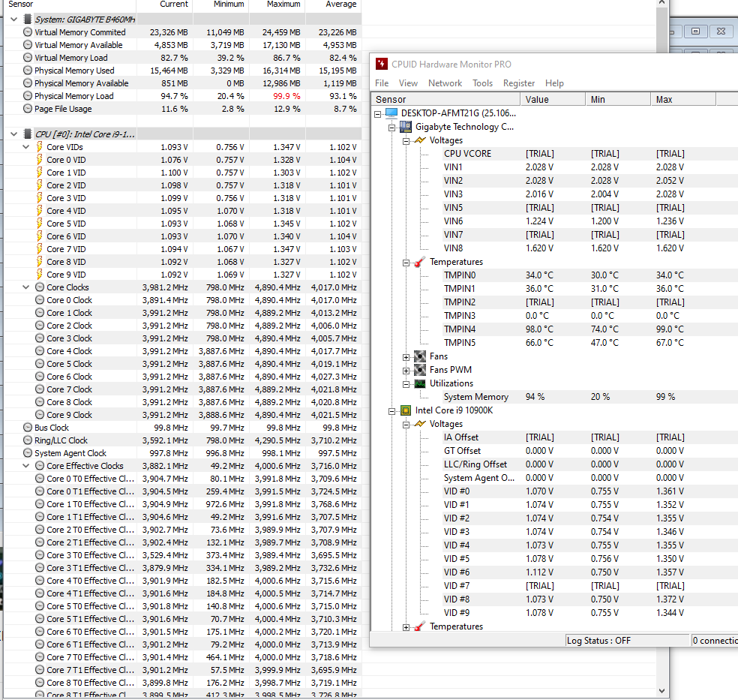Screen dimensions: 738x700
Task: Collapse the Gigabyte Technology node
Action: click(391, 128)
